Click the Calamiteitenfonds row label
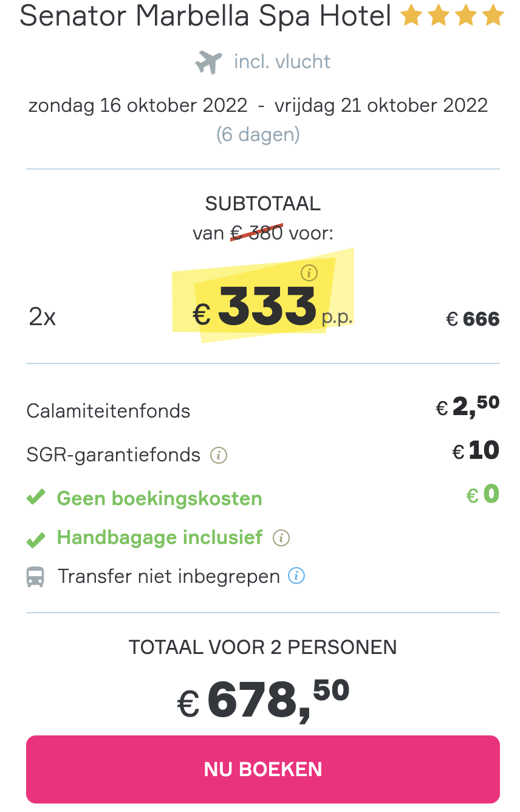520x812 pixels. tap(108, 411)
